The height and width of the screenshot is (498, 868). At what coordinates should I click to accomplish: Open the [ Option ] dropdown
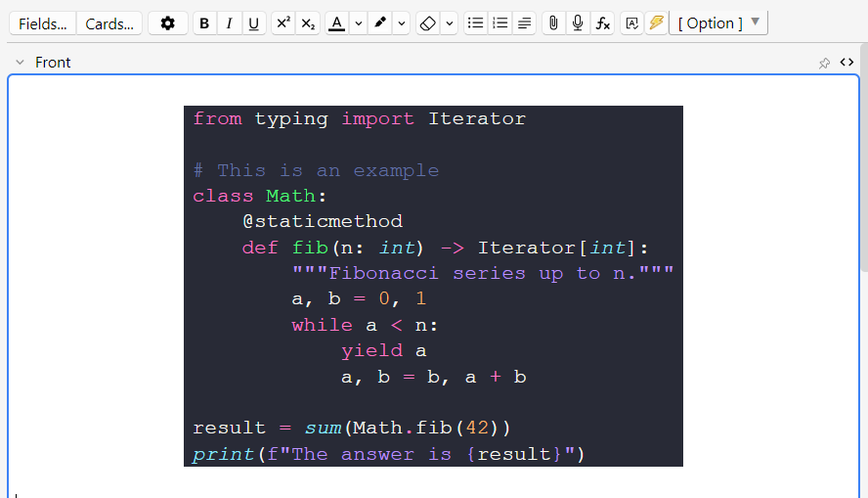click(x=718, y=23)
